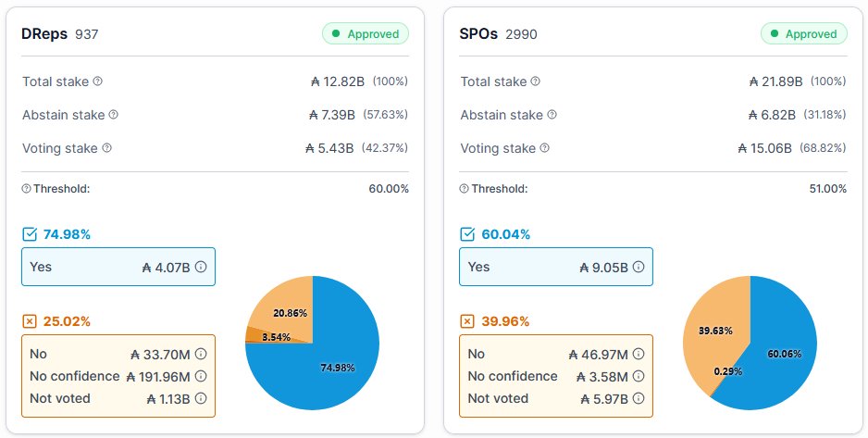Image resolution: width=868 pixels, height=438 pixels.
Task: Click DReps Approved status badge
Action: [366, 33]
